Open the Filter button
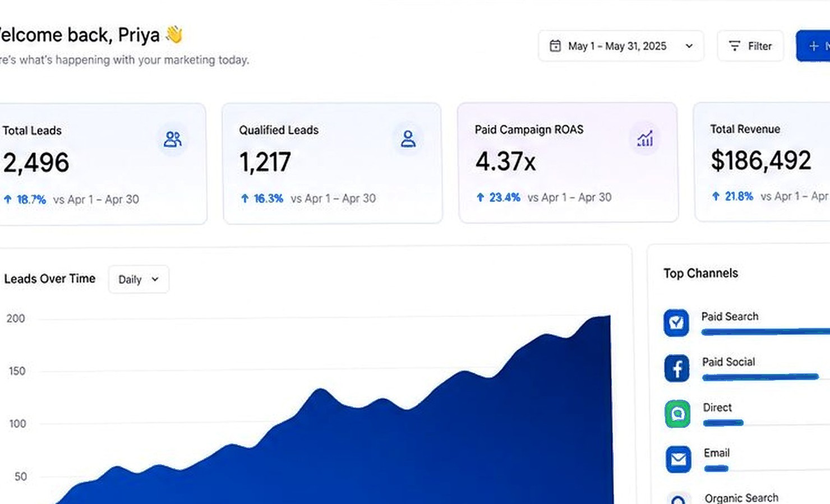Screen dimensions: 830x504 coord(750,46)
